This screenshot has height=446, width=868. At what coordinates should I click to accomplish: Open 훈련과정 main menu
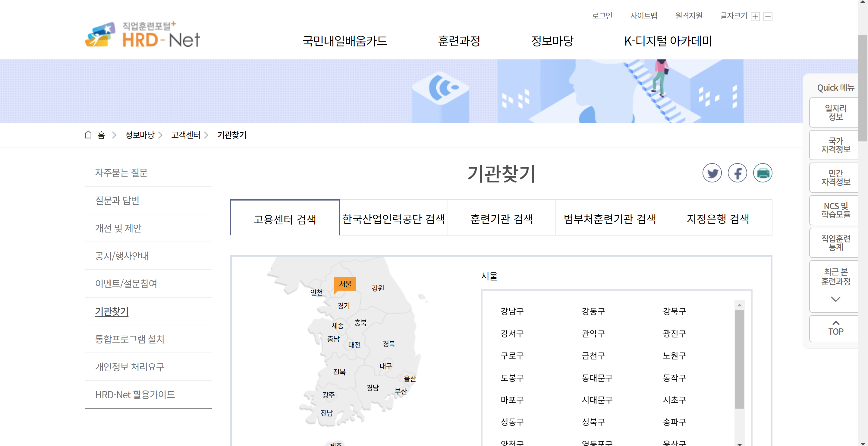pos(459,41)
